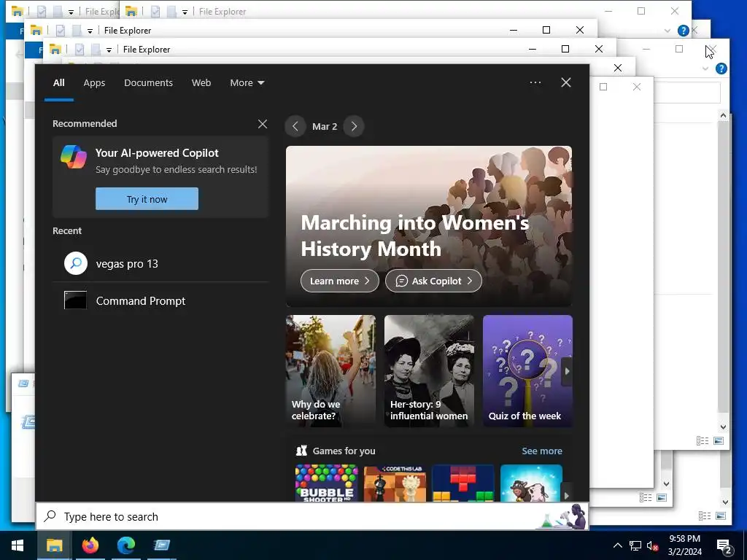Viewport: 747px width, 560px height.
Task: Expand the More filter dropdown
Action: click(x=247, y=83)
